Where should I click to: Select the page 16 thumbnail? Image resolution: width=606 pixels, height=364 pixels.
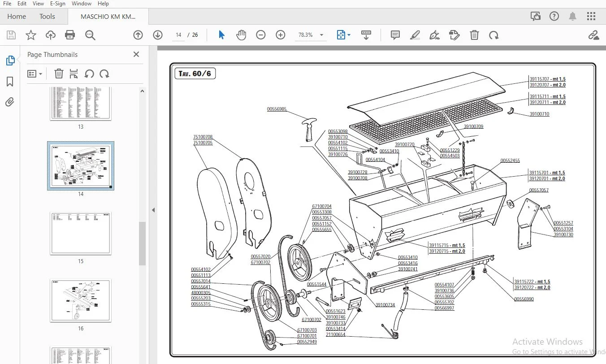[x=81, y=301]
